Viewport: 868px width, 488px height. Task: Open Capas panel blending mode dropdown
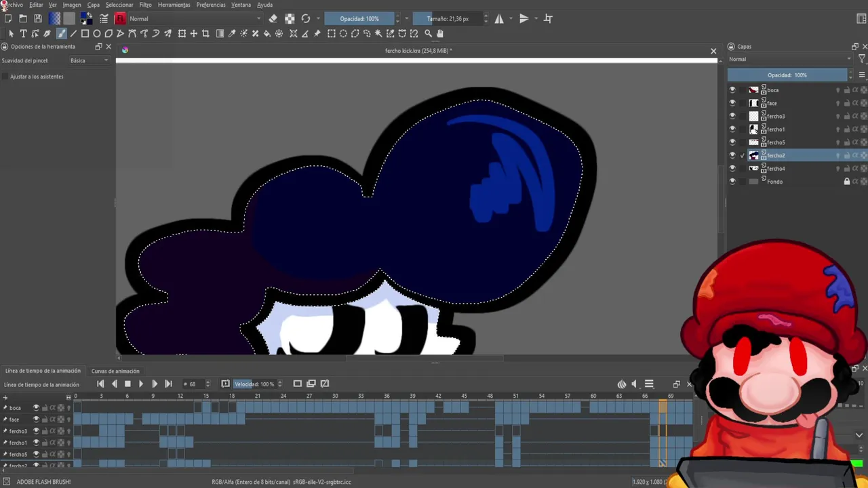click(x=790, y=59)
